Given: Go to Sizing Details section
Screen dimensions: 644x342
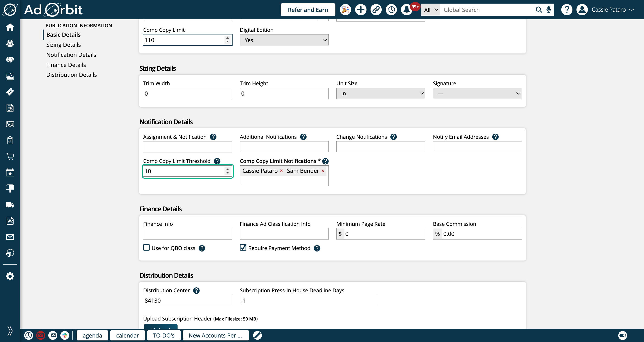Looking at the screenshot, I should [64, 45].
